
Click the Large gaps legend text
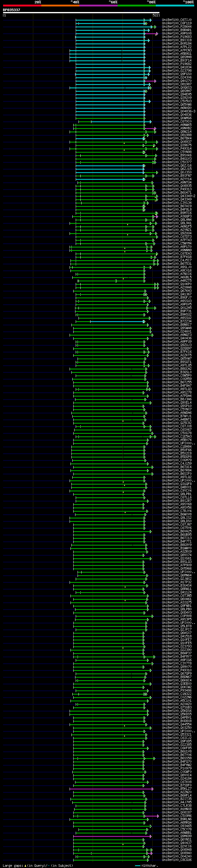coord(38,866)
